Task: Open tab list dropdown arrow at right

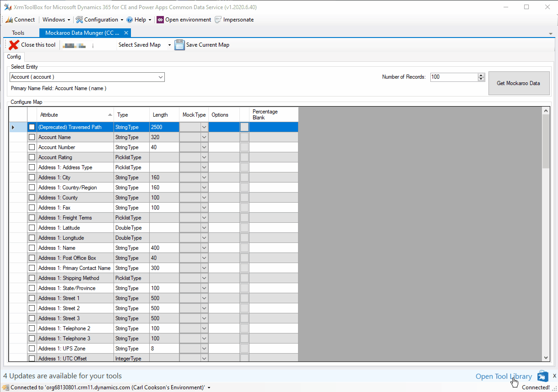Action: [551, 34]
